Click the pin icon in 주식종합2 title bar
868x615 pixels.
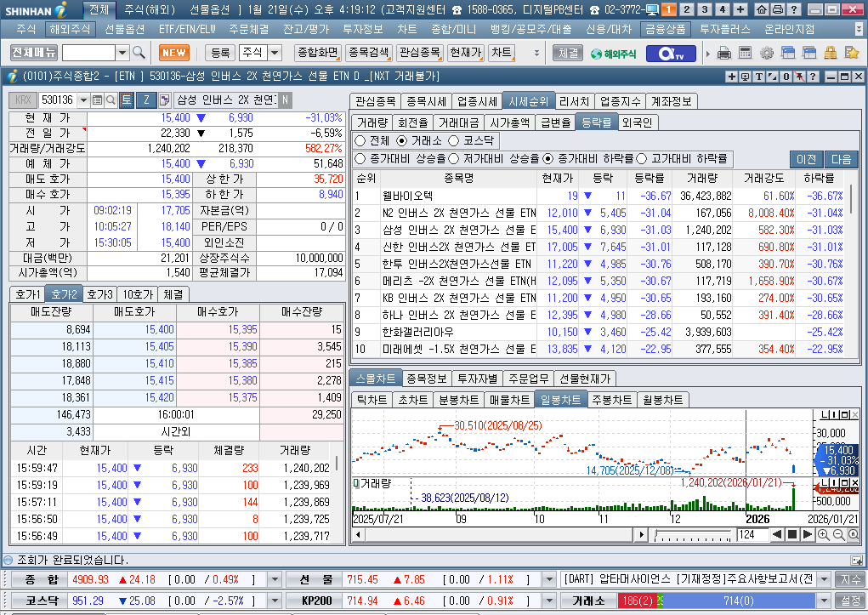(799, 77)
